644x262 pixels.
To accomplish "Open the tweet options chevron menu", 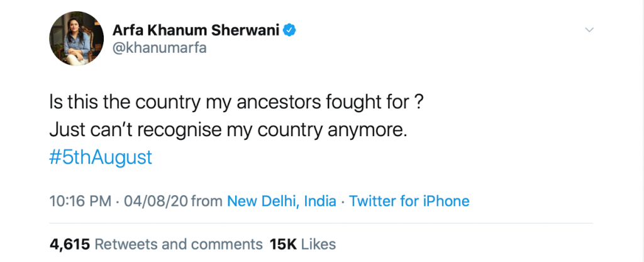I will [589, 30].
